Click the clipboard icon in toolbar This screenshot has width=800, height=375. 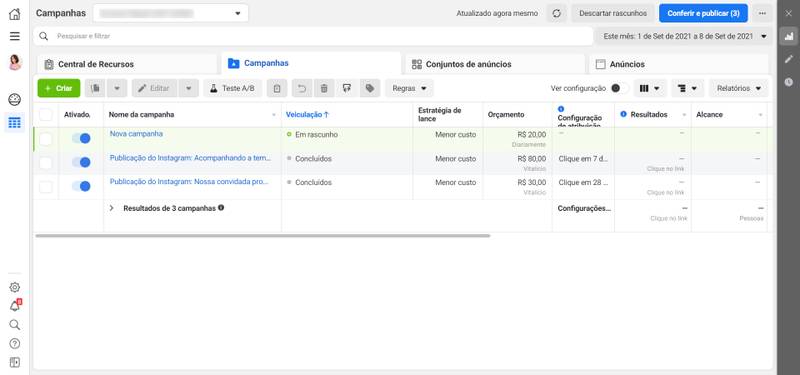[x=277, y=88]
